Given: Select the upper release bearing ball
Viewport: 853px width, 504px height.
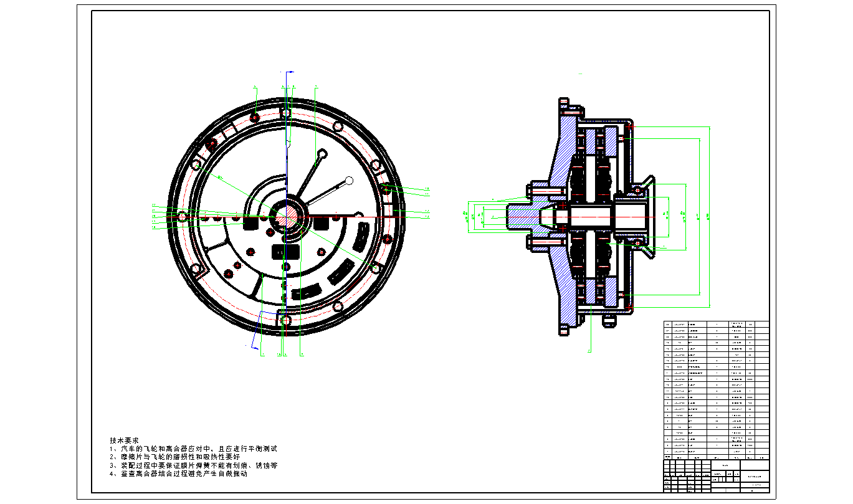Looking at the screenshot, I should (x=637, y=189).
